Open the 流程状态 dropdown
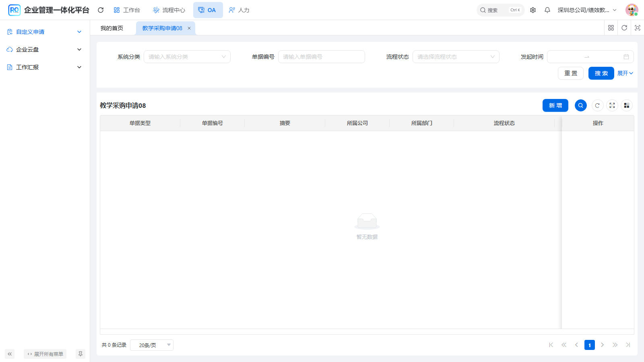The width and height of the screenshot is (644, 362). pyautogui.click(x=456, y=57)
